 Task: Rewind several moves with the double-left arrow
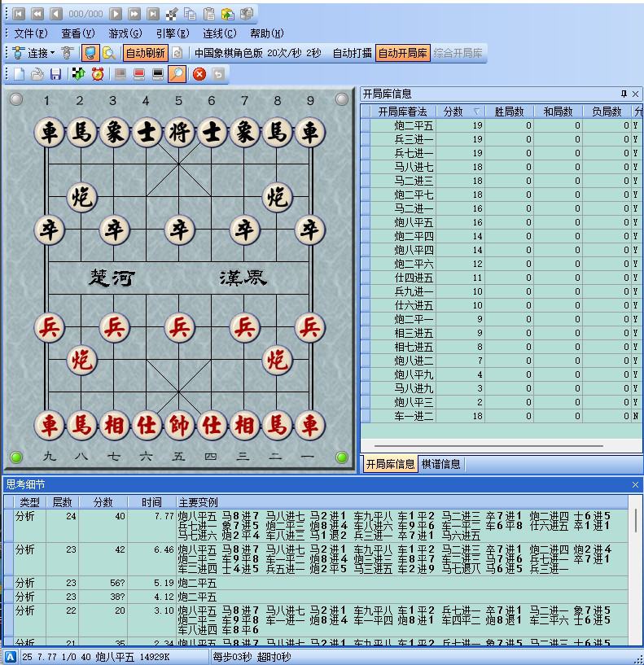(37, 14)
